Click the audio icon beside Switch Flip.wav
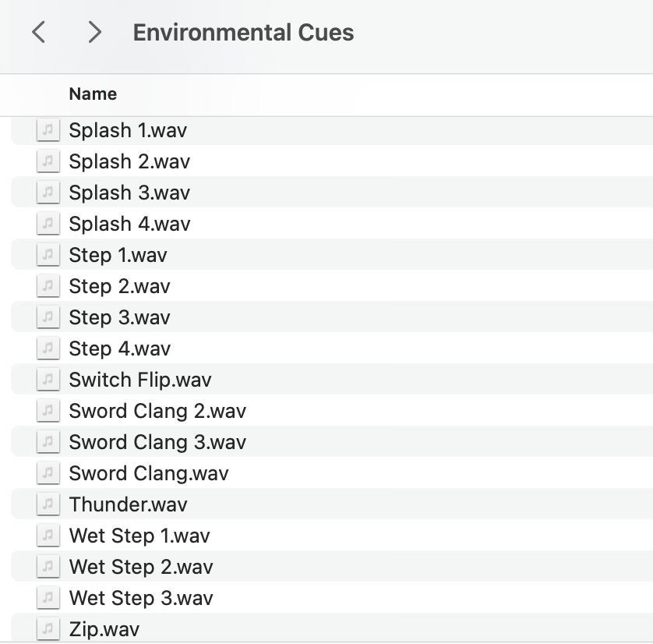653x644 pixels. pos(48,380)
